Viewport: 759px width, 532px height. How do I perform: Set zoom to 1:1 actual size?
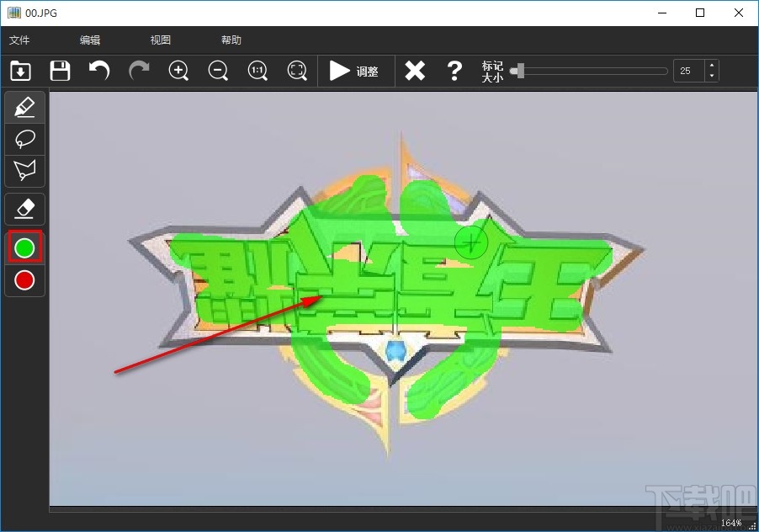point(257,71)
